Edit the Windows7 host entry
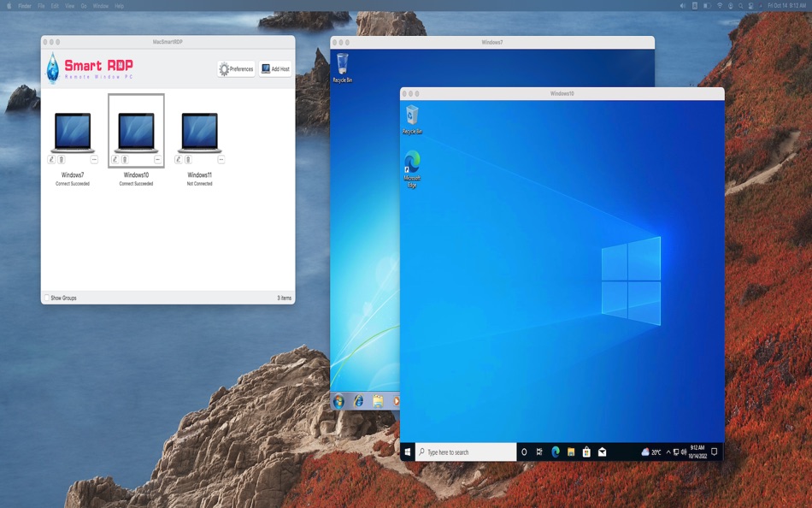 pos(51,160)
